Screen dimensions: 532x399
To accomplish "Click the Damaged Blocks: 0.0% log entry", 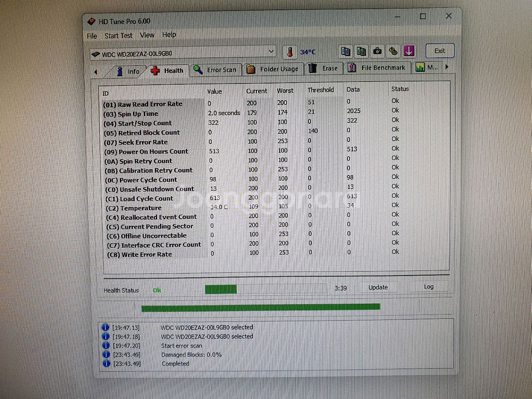I will click(x=192, y=354).
